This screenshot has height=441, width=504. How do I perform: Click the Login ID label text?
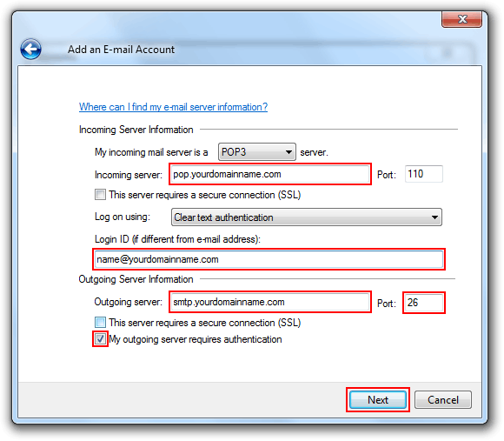[x=177, y=239]
